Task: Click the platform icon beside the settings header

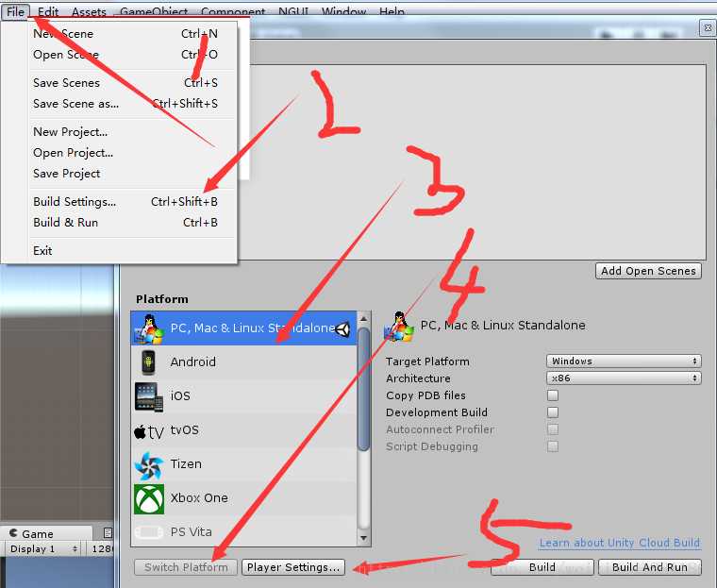Action: coord(399,327)
